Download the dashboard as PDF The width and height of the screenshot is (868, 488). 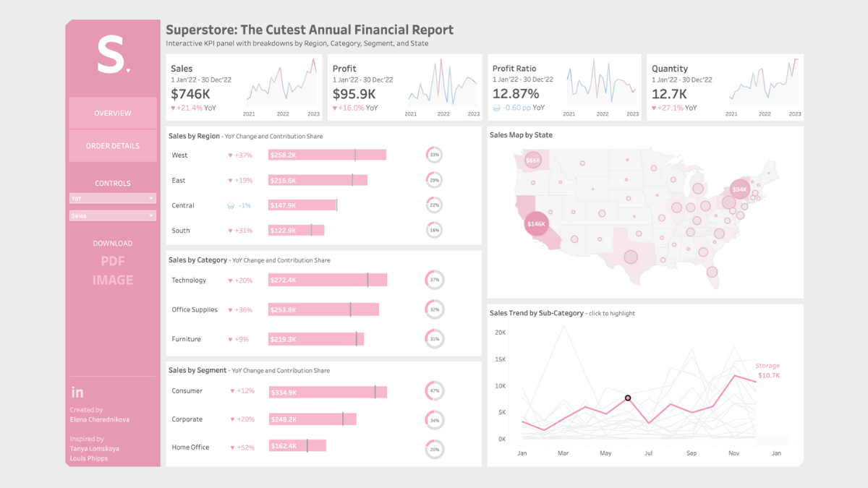(x=112, y=262)
